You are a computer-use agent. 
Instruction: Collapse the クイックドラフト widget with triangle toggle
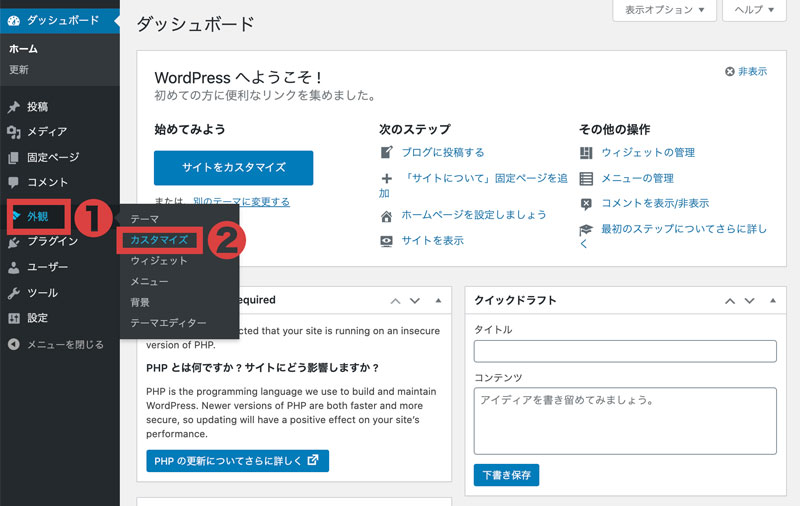tap(773, 300)
